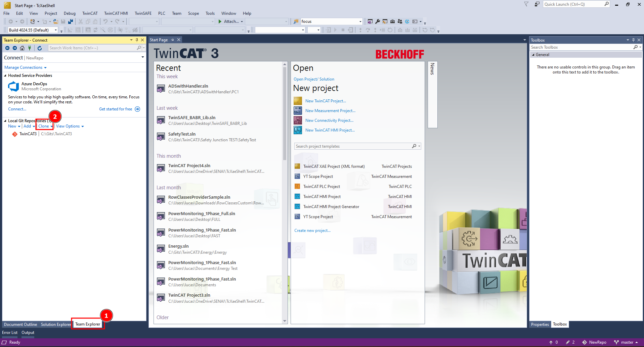Viewport: 644px width, 347px height.
Task: Refresh the Team Explorer panel
Action: (40, 48)
